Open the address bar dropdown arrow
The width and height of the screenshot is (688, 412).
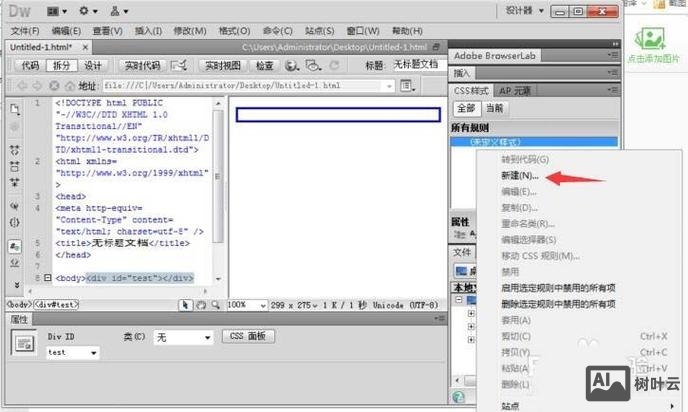pos(389,86)
